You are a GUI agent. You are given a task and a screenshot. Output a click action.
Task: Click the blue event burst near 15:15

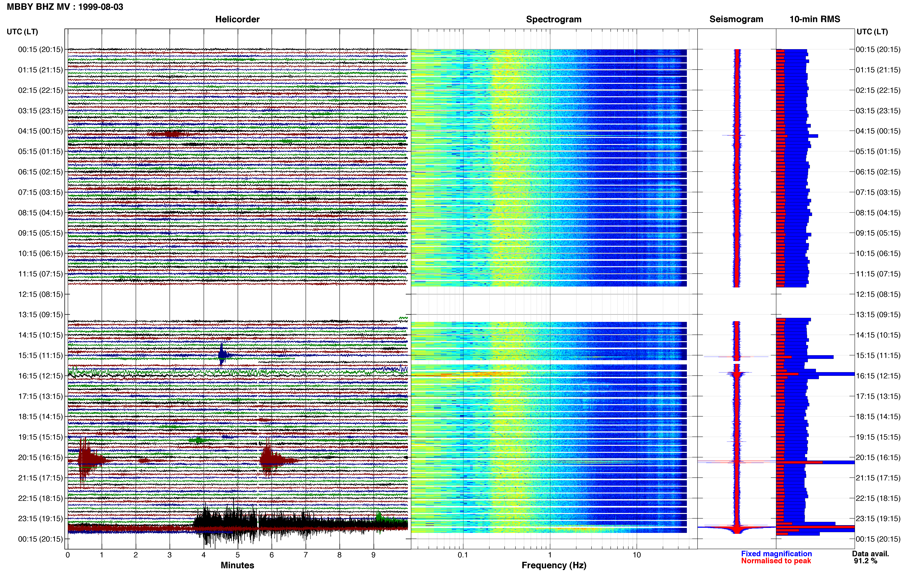[x=223, y=355]
